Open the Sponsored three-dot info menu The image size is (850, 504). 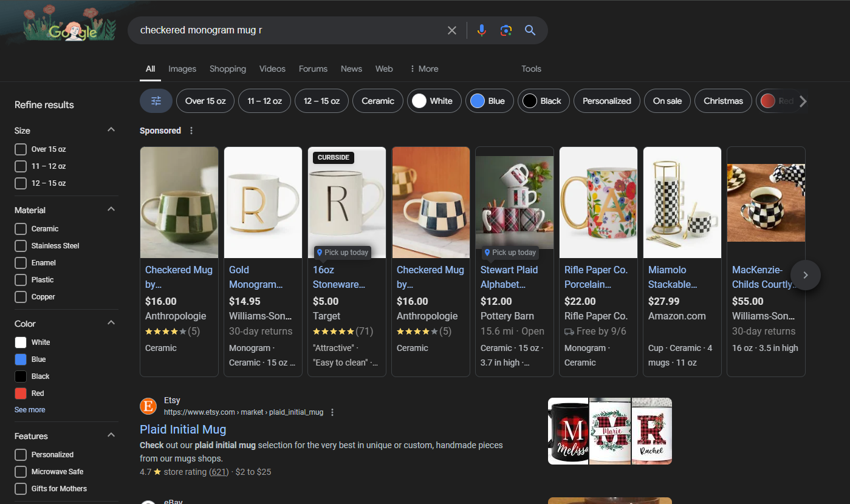191,131
